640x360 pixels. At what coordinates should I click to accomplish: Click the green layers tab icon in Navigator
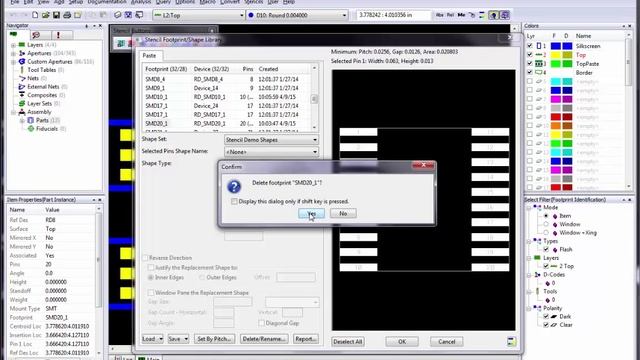click(x=13, y=35)
